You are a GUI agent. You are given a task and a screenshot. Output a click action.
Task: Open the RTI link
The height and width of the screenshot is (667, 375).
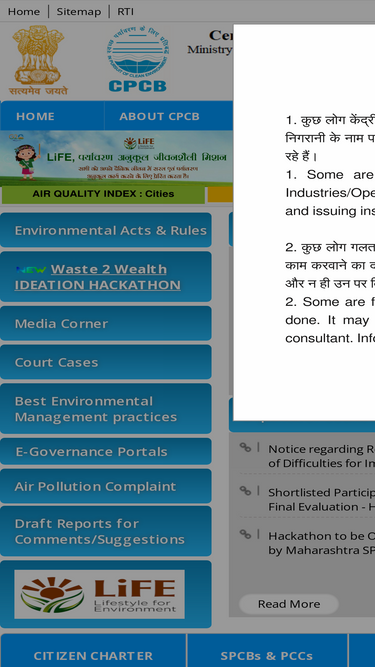click(125, 11)
